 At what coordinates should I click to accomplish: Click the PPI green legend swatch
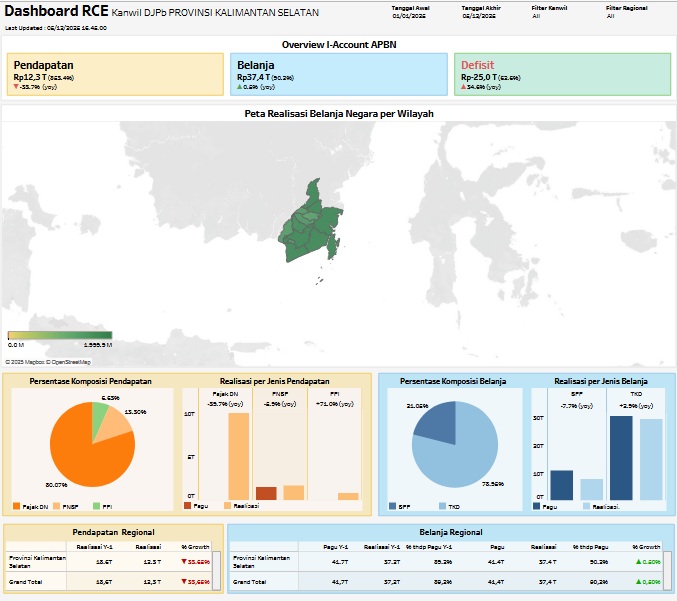click(95, 507)
